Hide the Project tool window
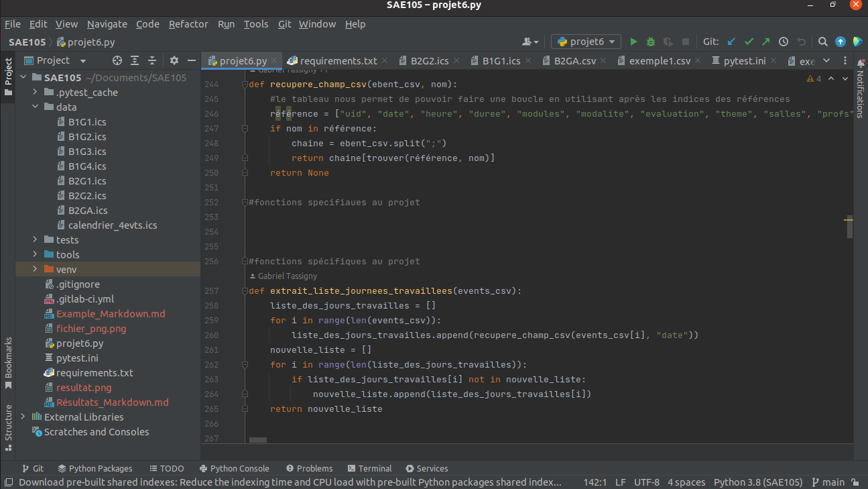868x489 pixels. 191,60
